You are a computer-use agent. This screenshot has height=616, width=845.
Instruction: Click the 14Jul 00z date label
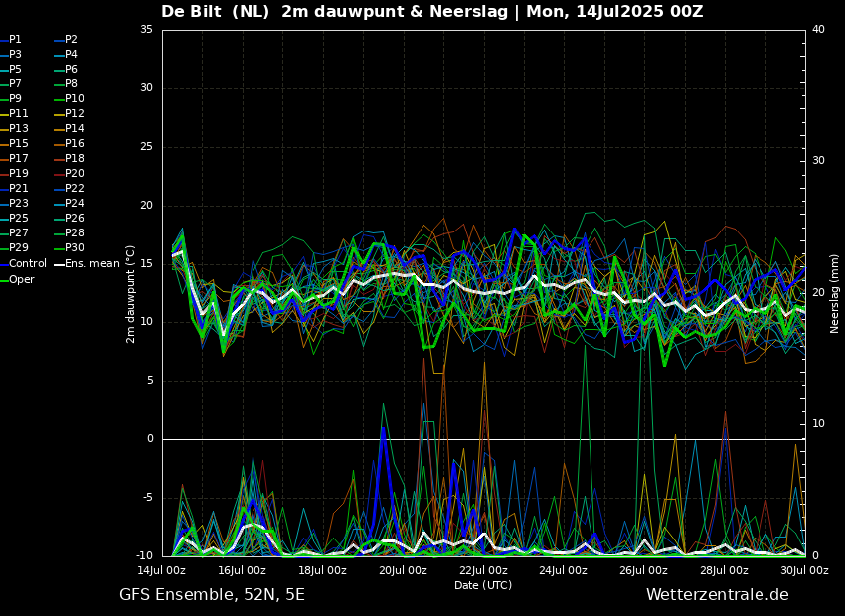point(162,570)
